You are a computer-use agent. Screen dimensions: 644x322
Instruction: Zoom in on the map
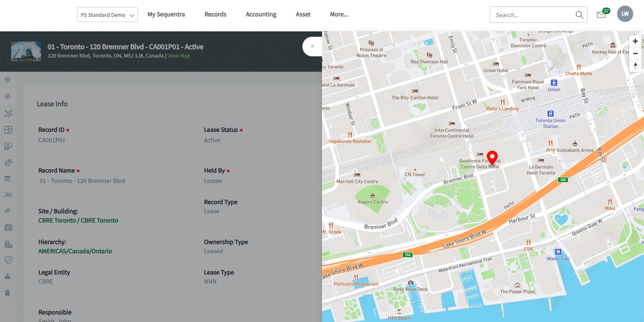click(x=635, y=41)
